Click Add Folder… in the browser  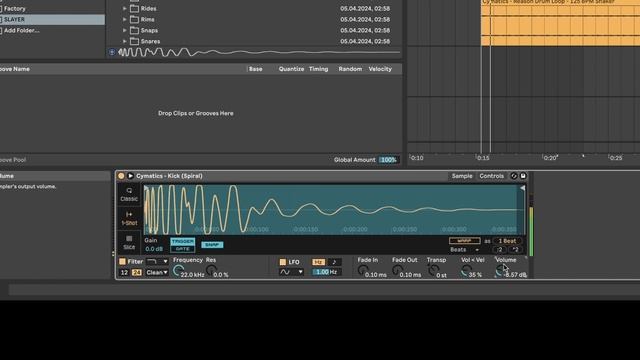[22, 30]
